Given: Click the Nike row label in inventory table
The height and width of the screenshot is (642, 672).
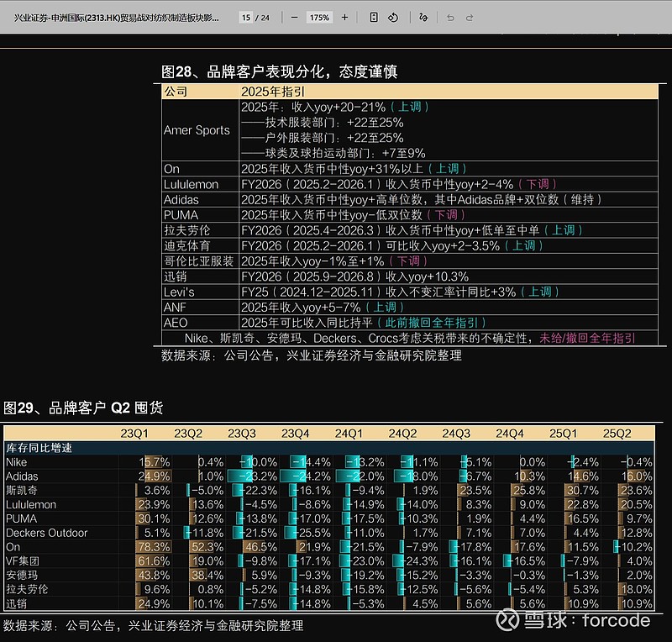Looking at the screenshot, I should [x=16, y=462].
